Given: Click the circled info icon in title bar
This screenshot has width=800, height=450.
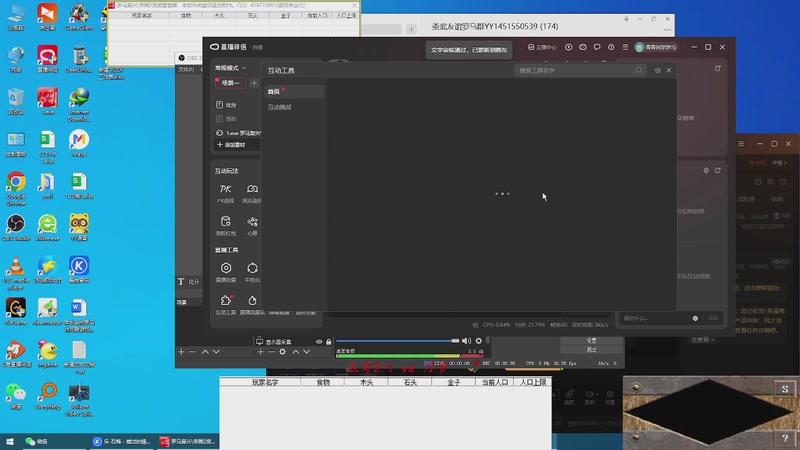Looking at the screenshot, I should pos(611,47).
